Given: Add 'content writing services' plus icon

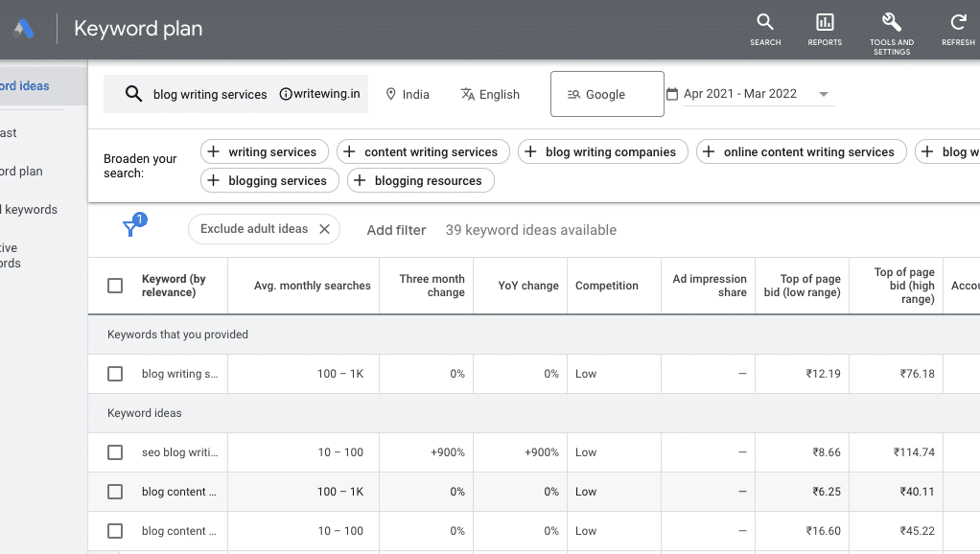Looking at the screenshot, I should (x=349, y=151).
